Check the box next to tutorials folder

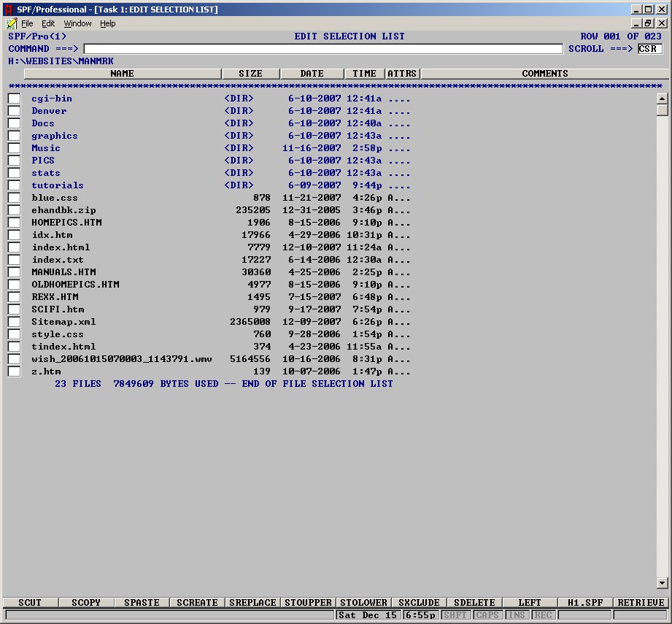14,185
